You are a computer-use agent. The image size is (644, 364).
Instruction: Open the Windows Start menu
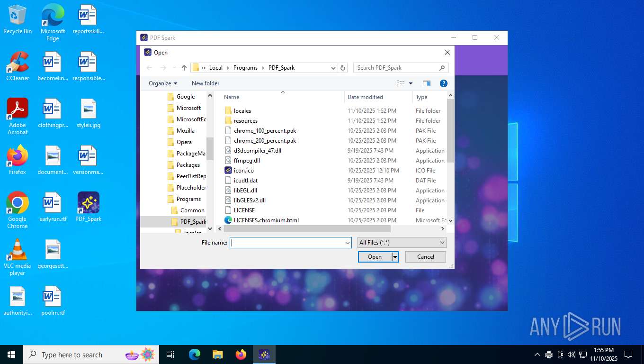coord(11,355)
